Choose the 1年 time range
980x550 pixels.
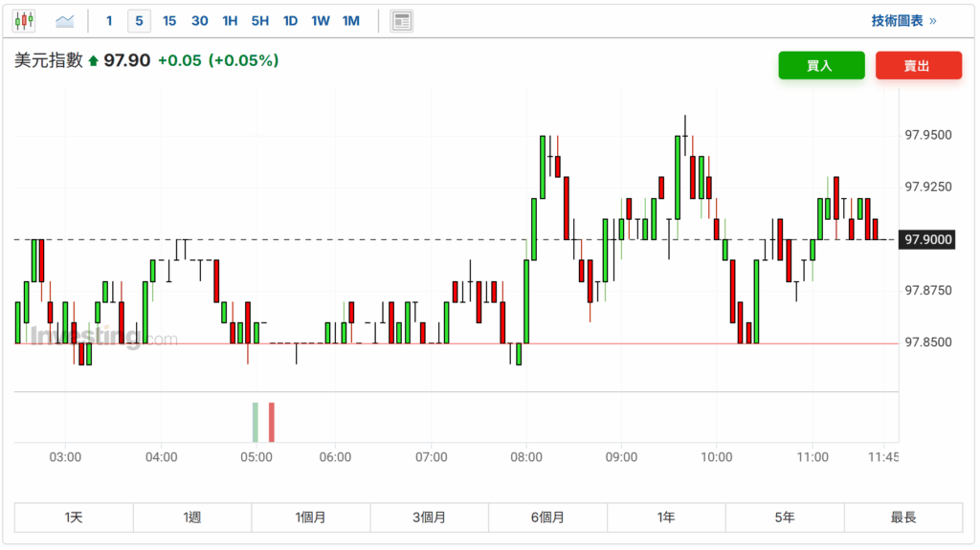click(x=666, y=517)
